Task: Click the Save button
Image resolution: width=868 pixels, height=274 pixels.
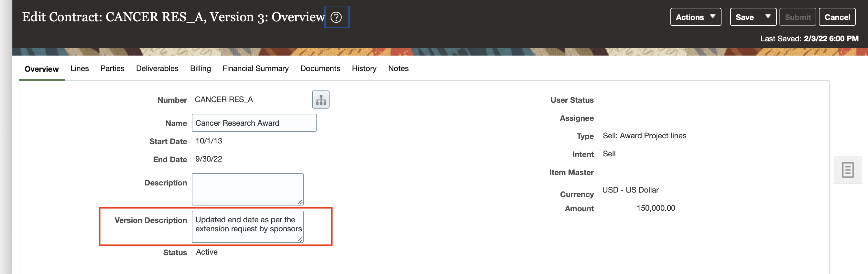Action: tap(744, 17)
